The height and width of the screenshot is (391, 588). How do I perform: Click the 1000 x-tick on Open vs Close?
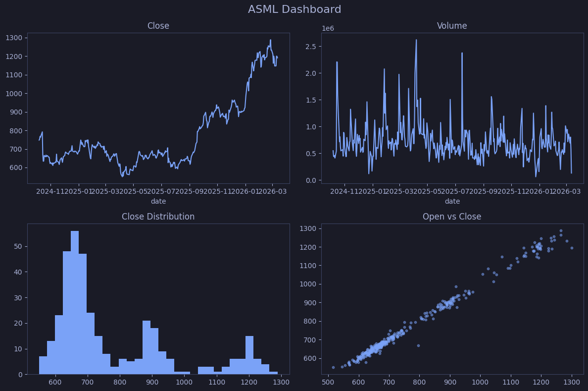click(480, 383)
